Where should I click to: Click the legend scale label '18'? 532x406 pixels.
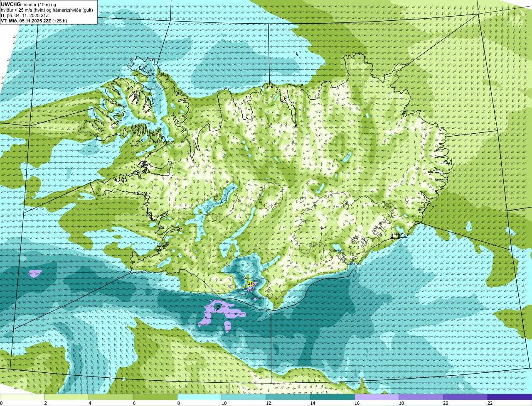(x=401, y=403)
